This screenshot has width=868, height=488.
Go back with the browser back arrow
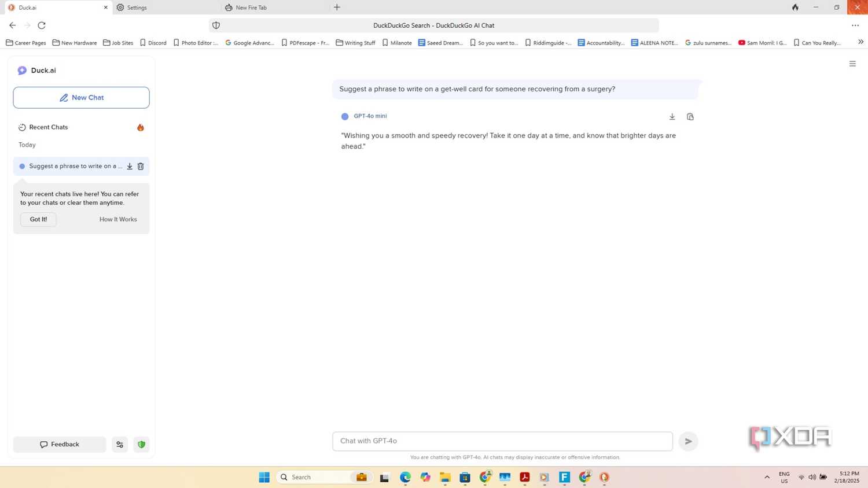pyautogui.click(x=12, y=25)
